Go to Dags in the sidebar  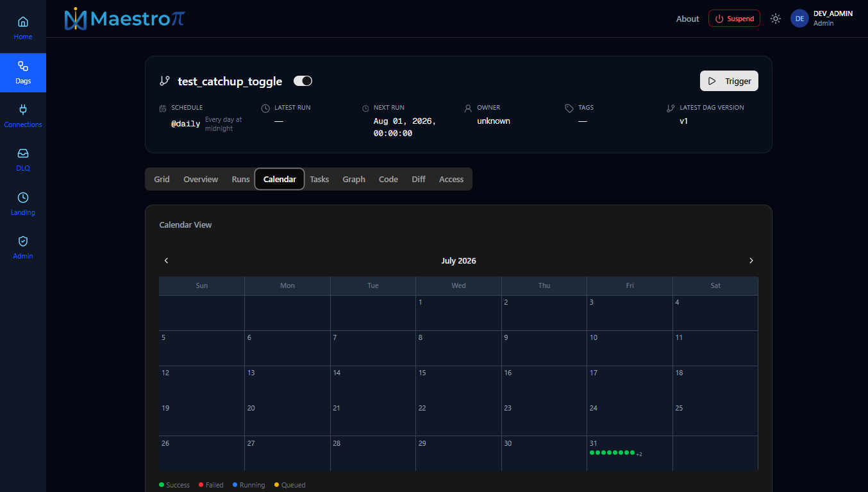[23, 72]
